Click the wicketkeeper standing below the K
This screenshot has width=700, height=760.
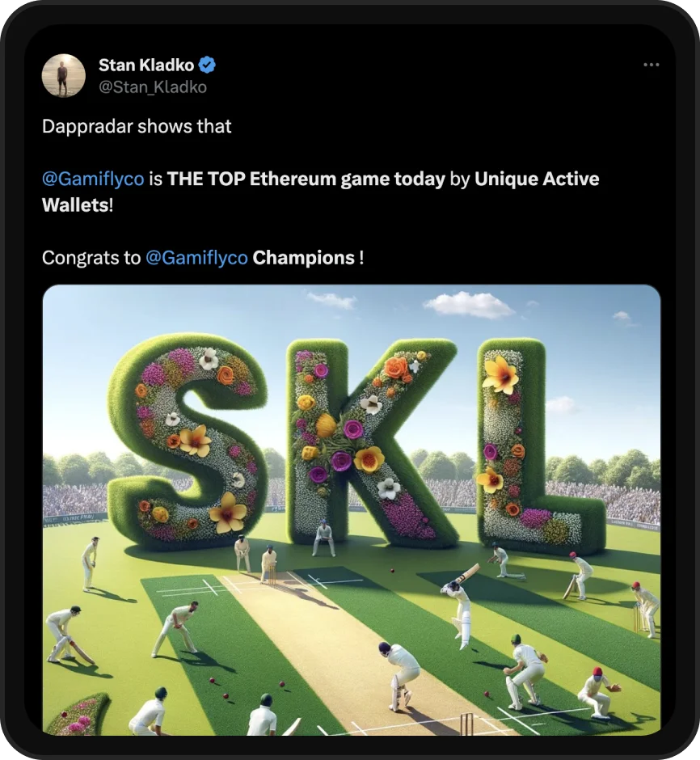point(324,538)
